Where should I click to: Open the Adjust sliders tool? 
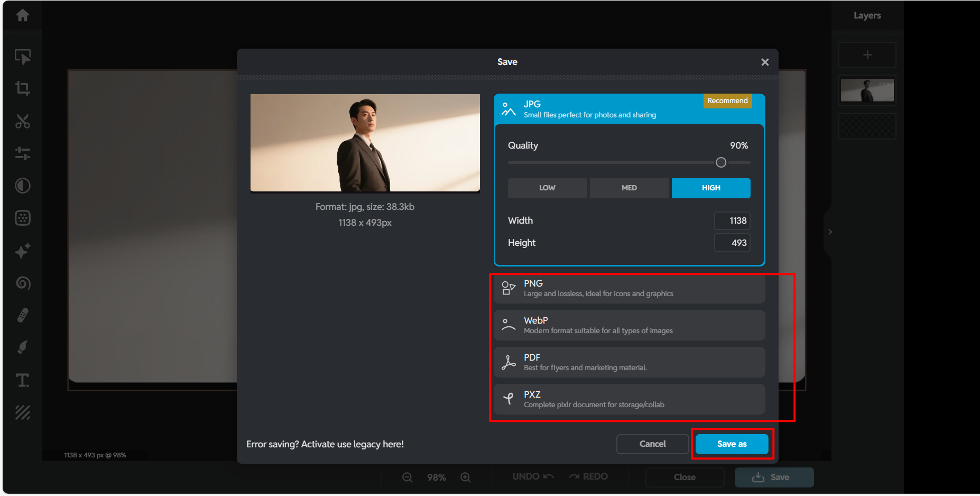(x=23, y=153)
